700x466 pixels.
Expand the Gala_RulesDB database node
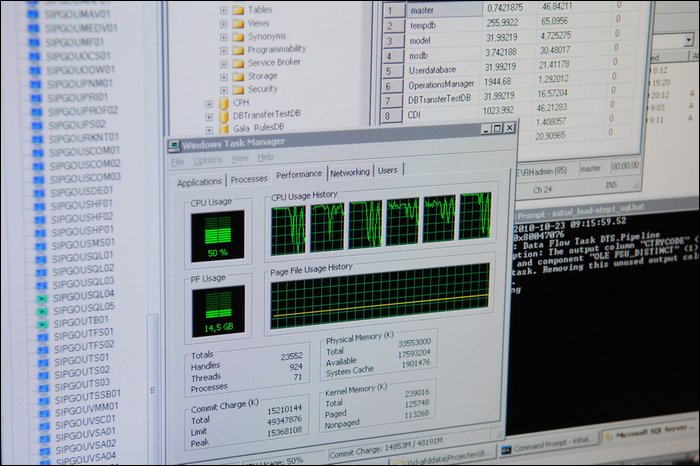[x=209, y=129]
